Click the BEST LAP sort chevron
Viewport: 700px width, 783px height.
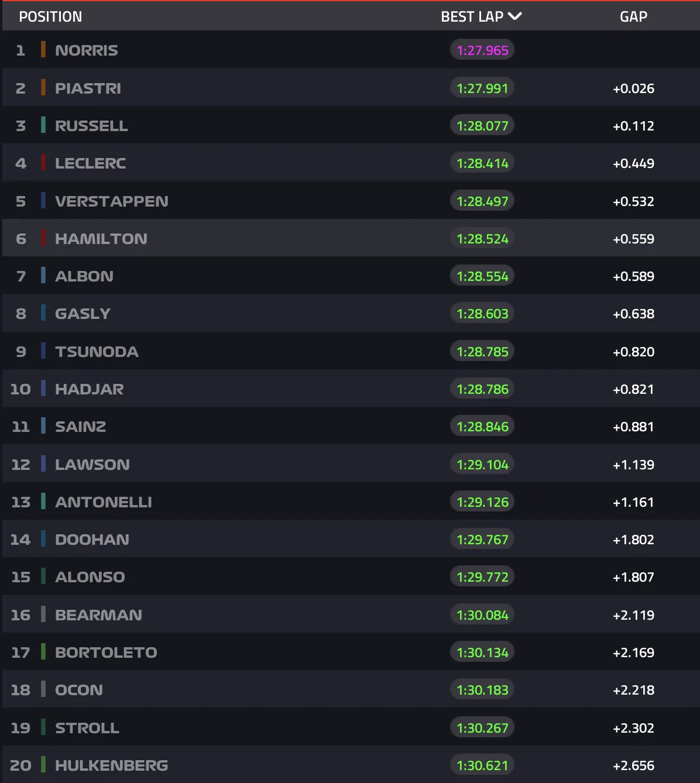click(515, 16)
